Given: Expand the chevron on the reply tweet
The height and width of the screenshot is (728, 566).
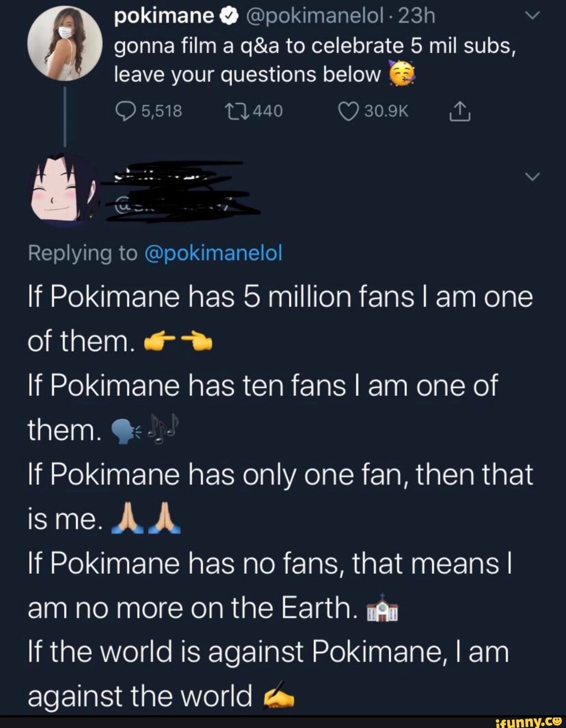Looking at the screenshot, I should click(532, 176).
